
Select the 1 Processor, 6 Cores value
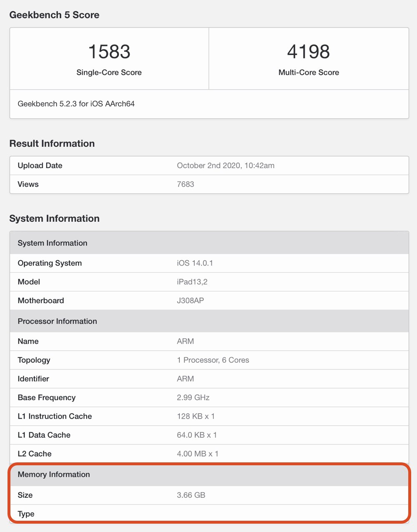tap(213, 360)
